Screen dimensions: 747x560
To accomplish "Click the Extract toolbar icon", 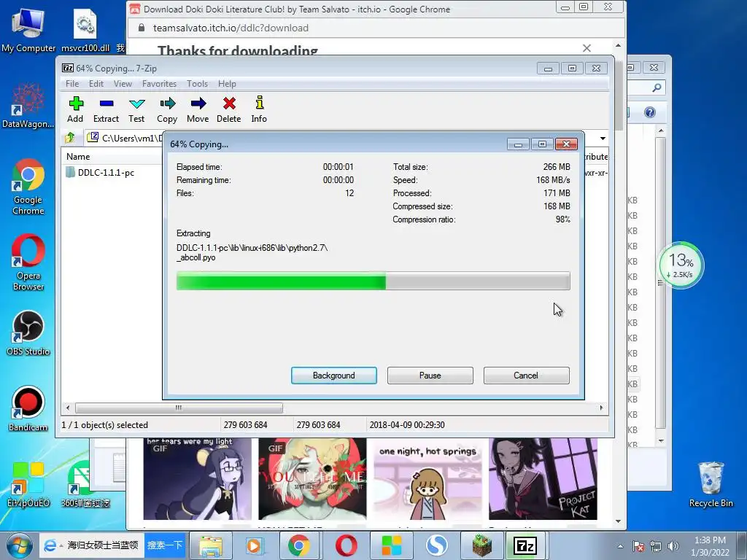I will click(106, 109).
